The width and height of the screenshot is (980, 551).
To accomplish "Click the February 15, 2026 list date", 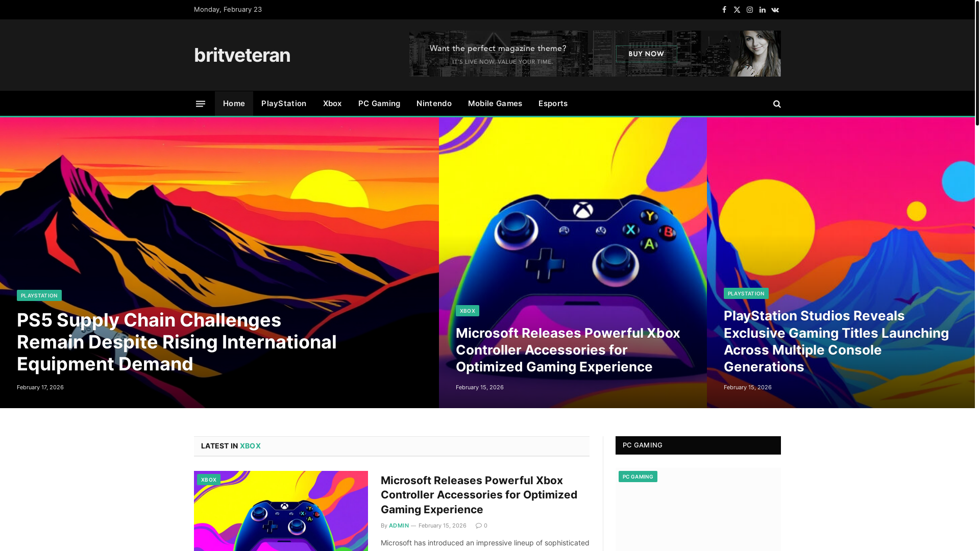I will tap(443, 525).
